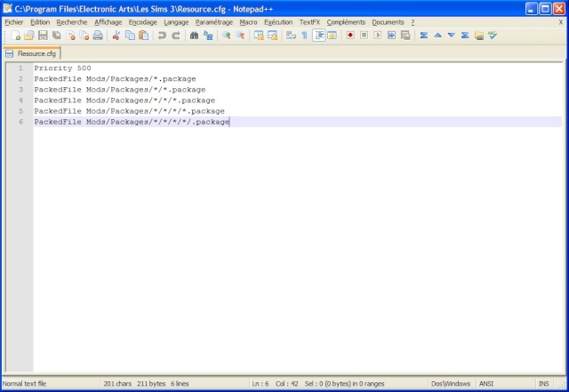The height and width of the screenshot is (392, 569).
Task: Click the Redo arrow icon
Action: click(176, 36)
